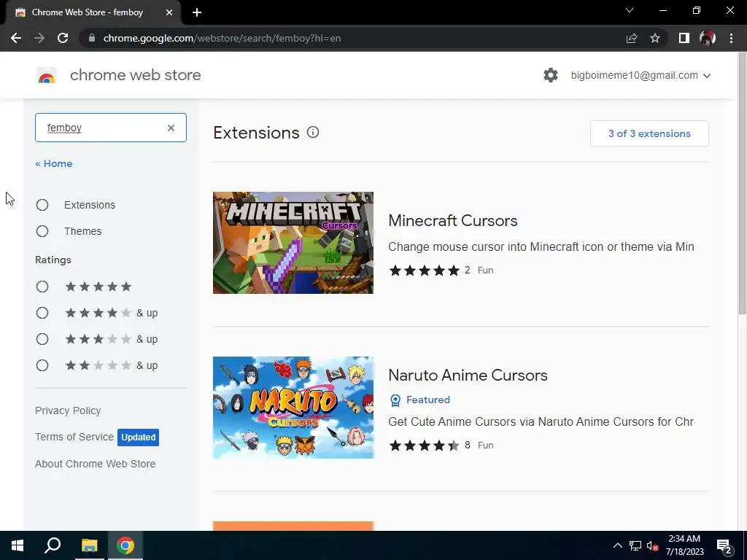Open the Windows Start menu
The width and height of the screenshot is (747, 560).
18,545
